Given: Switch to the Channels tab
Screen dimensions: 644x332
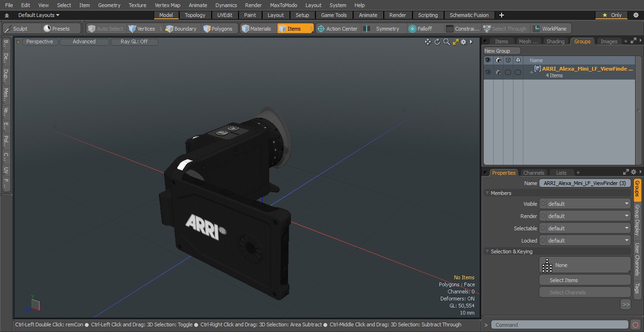Looking at the screenshot, I should [534, 173].
